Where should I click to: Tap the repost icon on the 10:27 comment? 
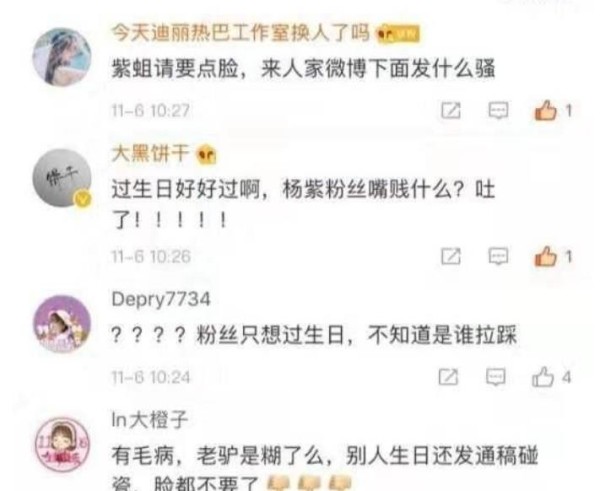[x=451, y=111]
